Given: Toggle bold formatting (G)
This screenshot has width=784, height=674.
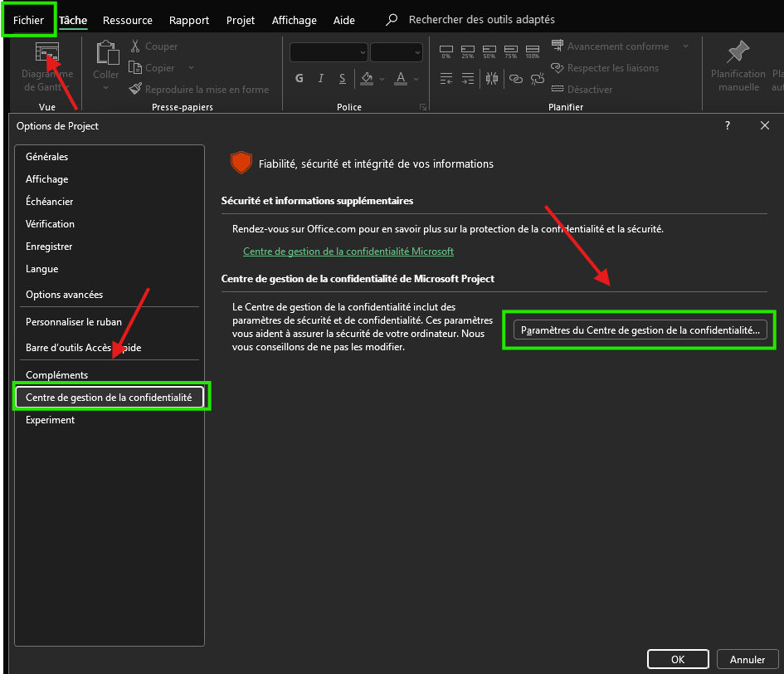Looking at the screenshot, I should point(299,78).
